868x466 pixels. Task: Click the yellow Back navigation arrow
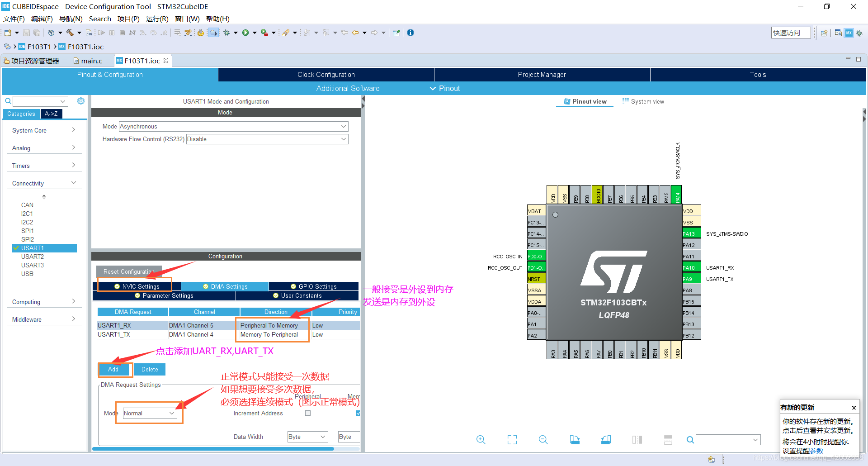[355, 33]
